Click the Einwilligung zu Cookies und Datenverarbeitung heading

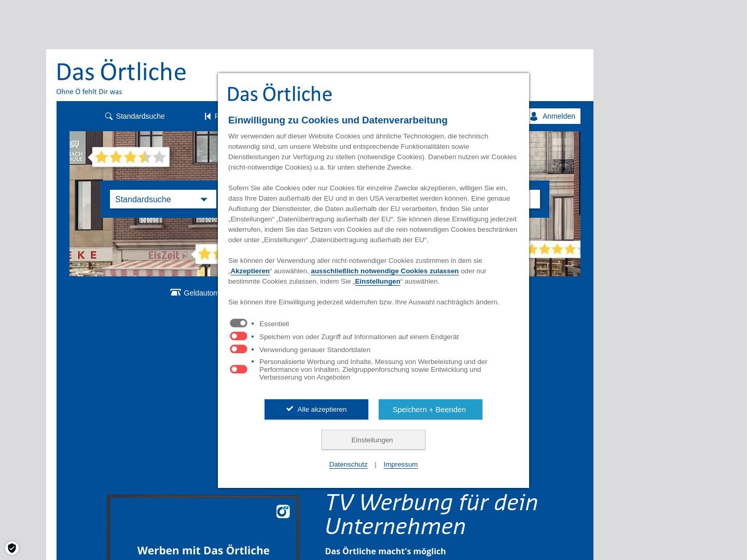point(338,120)
